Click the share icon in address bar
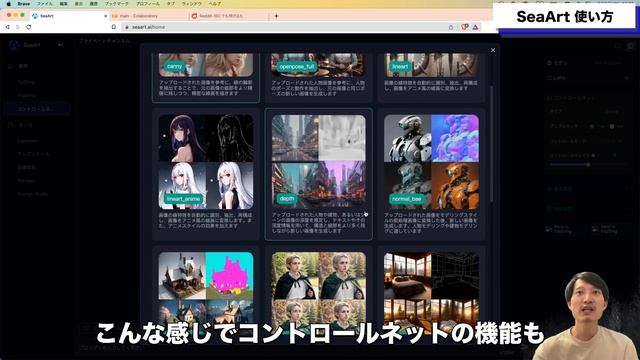 (x=451, y=27)
